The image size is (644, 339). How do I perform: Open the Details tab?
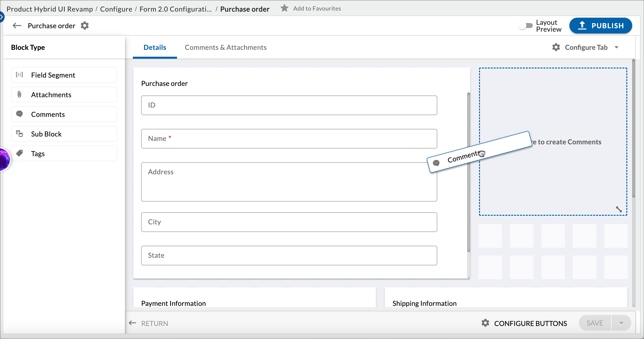(x=154, y=47)
